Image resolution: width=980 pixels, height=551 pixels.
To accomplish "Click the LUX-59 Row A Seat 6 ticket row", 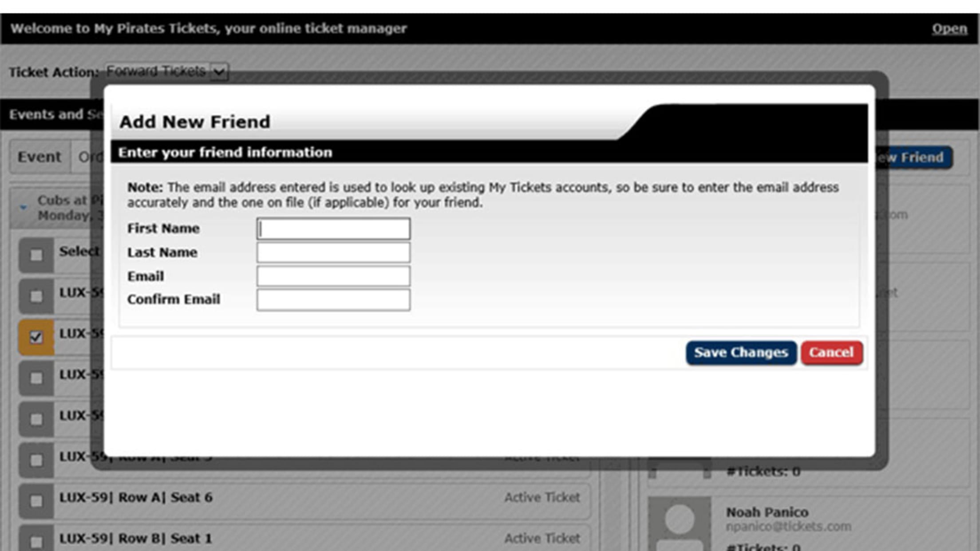I will (x=311, y=498).
